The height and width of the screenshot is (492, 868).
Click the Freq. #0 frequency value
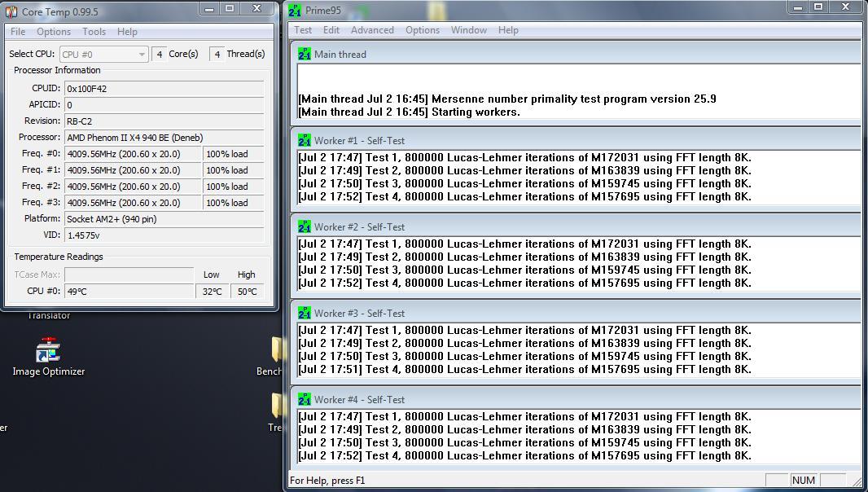(133, 154)
